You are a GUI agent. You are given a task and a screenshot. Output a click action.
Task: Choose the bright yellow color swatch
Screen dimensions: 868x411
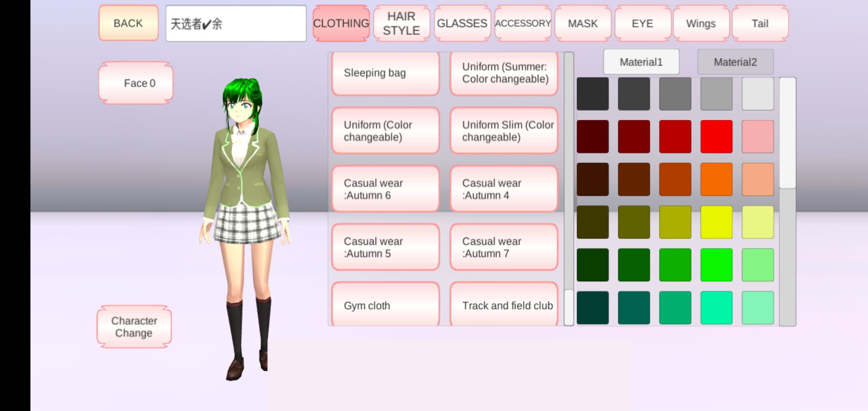(716, 222)
